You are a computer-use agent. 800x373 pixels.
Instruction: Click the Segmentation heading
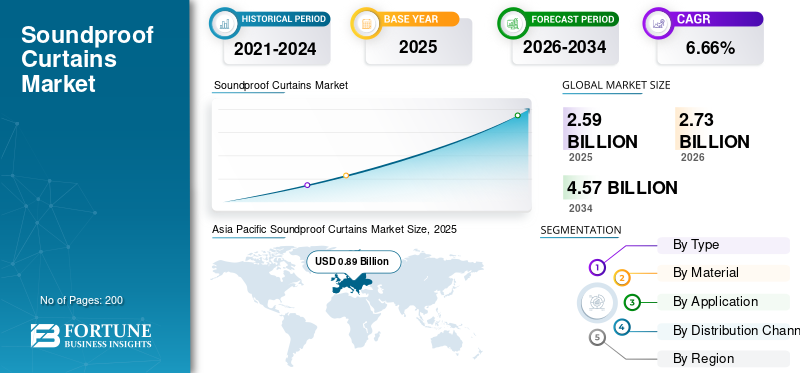click(581, 230)
